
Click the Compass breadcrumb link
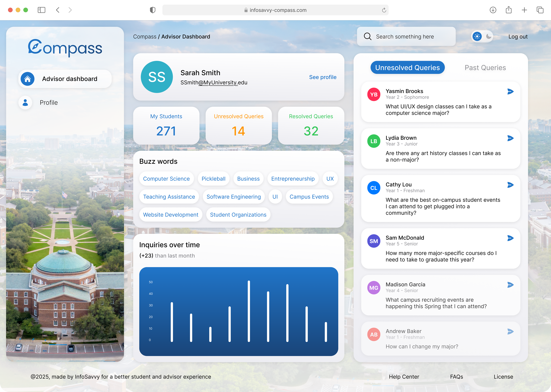coord(145,37)
